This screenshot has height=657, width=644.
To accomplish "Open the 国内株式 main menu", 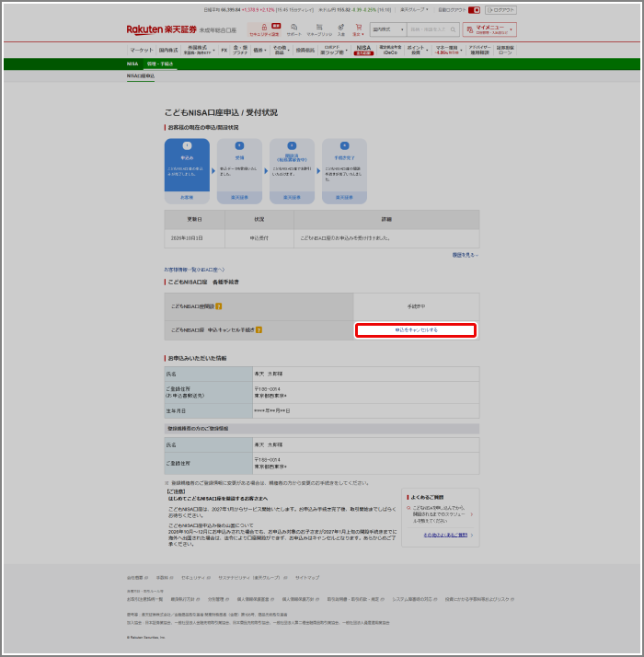I will tap(168, 50).
